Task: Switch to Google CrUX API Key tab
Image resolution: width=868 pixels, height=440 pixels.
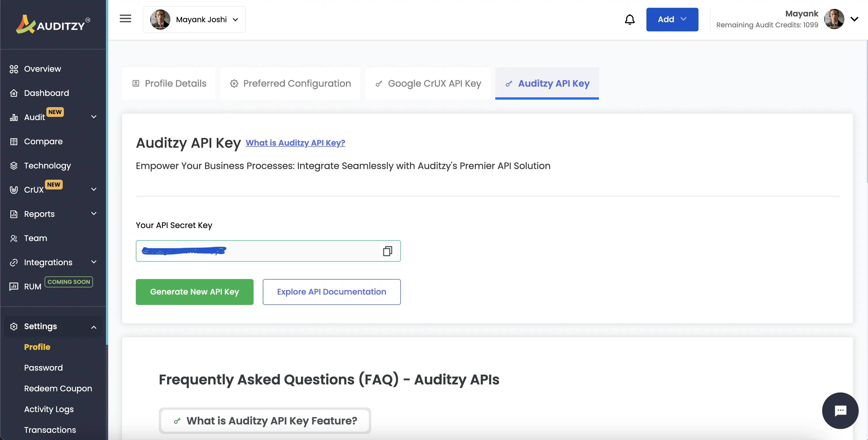Action: click(428, 83)
